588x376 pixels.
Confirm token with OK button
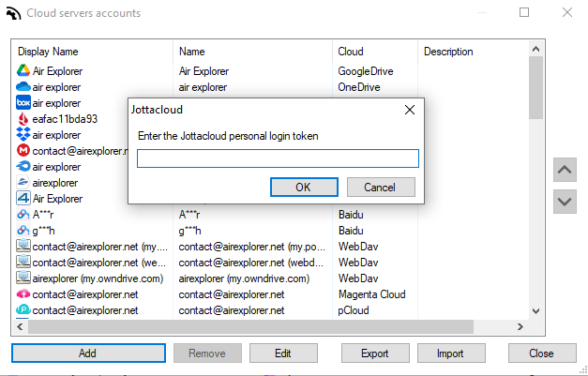304,188
